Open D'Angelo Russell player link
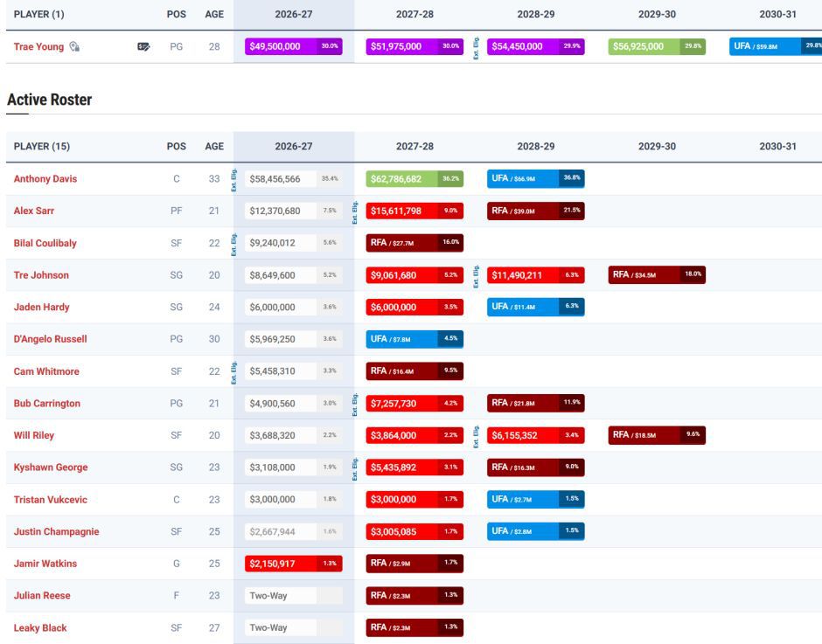Screen dimensions: 822x644 click(x=51, y=339)
